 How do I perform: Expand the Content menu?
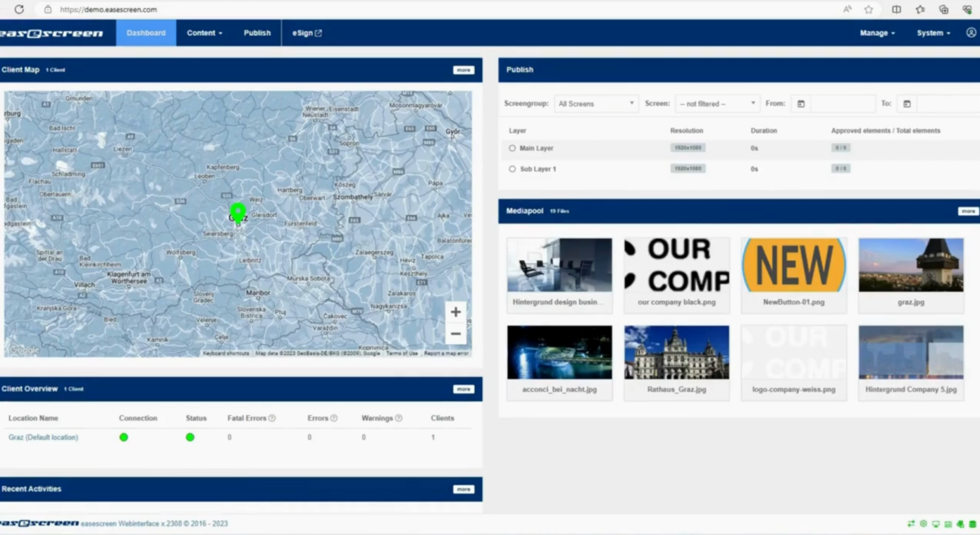pyautogui.click(x=204, y=33)
